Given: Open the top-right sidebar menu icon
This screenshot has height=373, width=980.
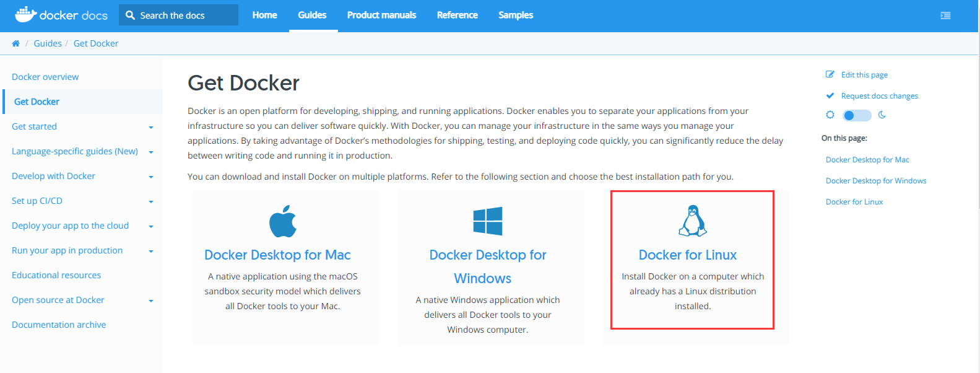Looking at the screenshot, I should point(945,15).
